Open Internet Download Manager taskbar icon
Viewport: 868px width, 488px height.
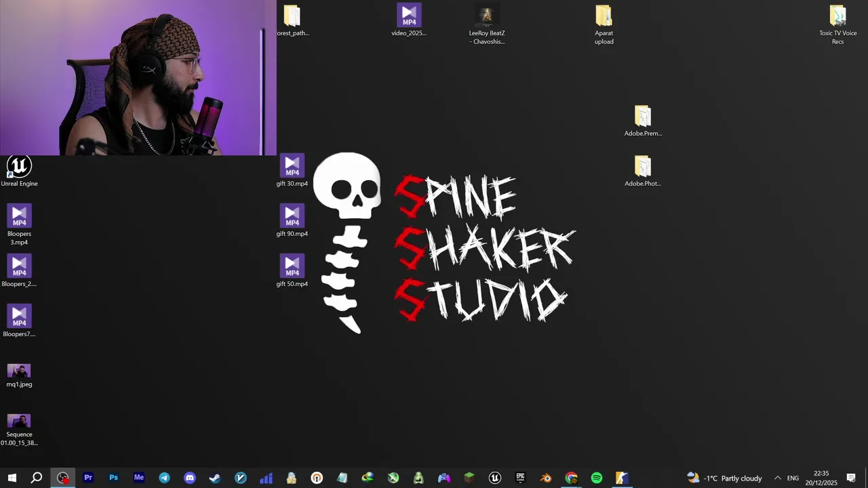[368, 478]
